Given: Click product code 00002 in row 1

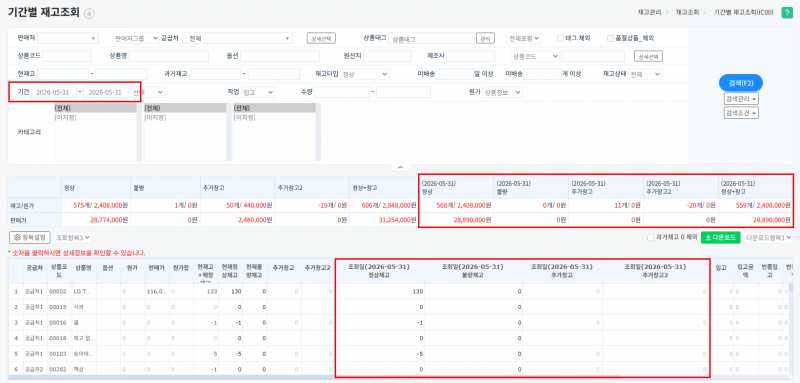Looking at the screenshot, I should pyautogui.click(x=58, y=292).
